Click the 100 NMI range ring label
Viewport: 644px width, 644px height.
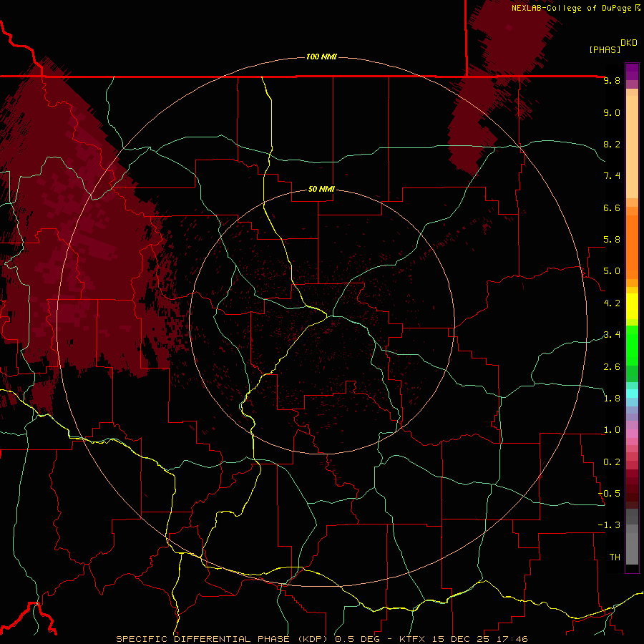coord(321,57)
